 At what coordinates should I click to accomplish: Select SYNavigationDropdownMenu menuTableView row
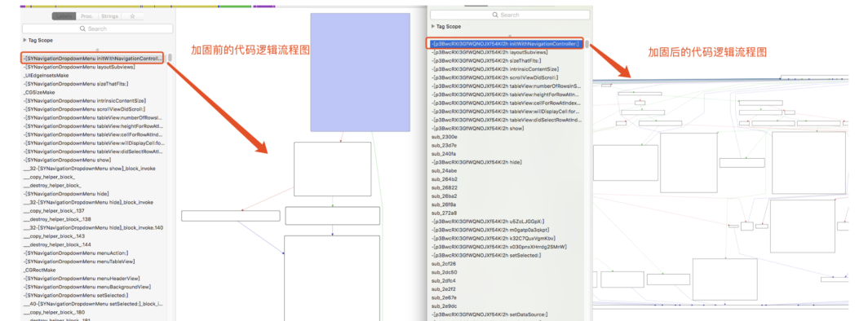(x=78, y=262)
